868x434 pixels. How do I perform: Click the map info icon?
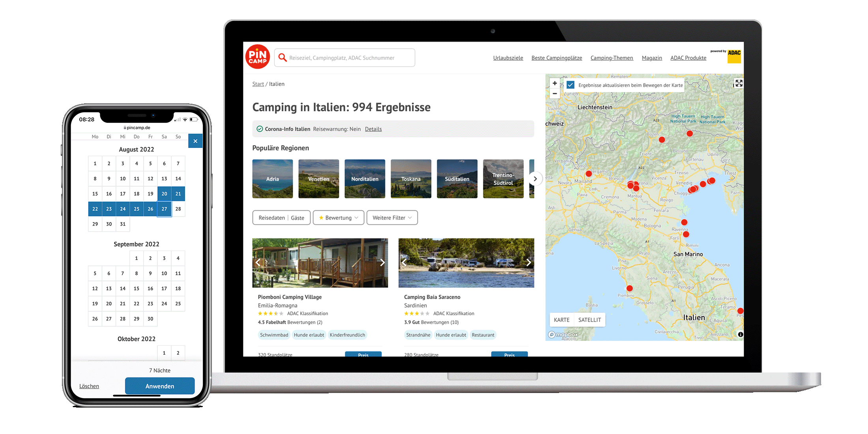coord(740,334)
